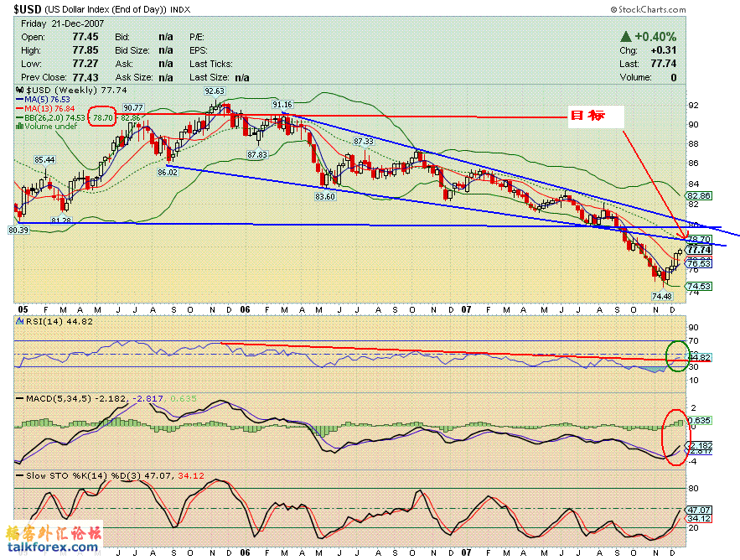The height and width of the screenshot is (560, 740).
Task: Click the $USD ticker symbol in title
Action: click(28, 9)
